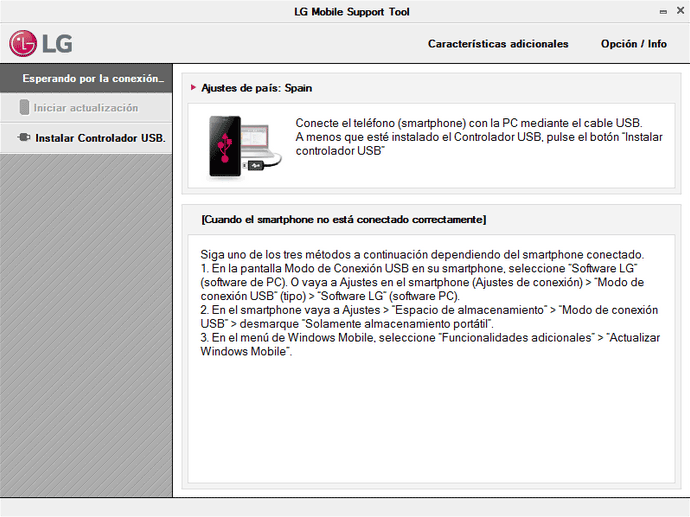Minimize the LG Mobile Support Tool window
690x517 pixels.
[x=663, y=12]
